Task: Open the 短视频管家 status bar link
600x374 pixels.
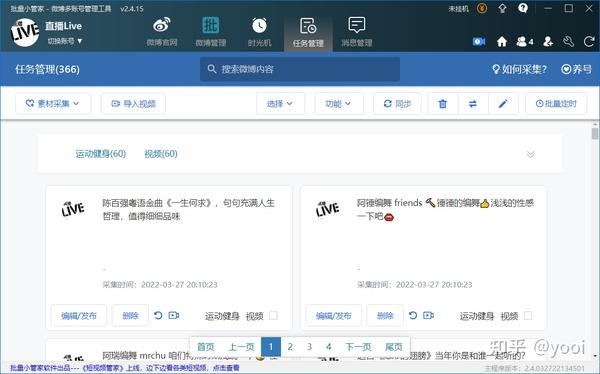Action: 124,368
